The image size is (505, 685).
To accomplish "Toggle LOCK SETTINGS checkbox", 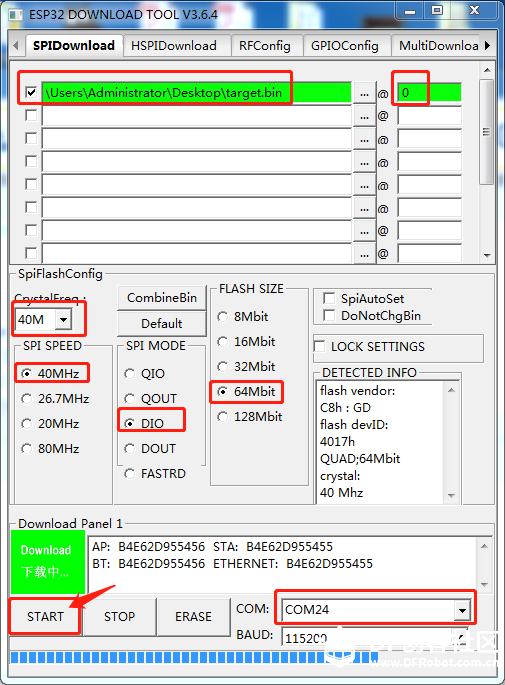I will 320,346.
